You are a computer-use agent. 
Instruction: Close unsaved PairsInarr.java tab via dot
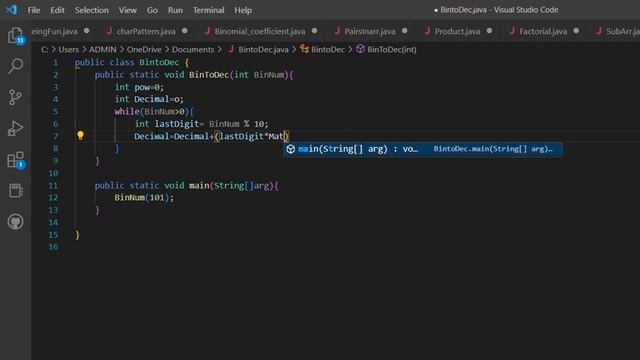(x=404, y=31)
